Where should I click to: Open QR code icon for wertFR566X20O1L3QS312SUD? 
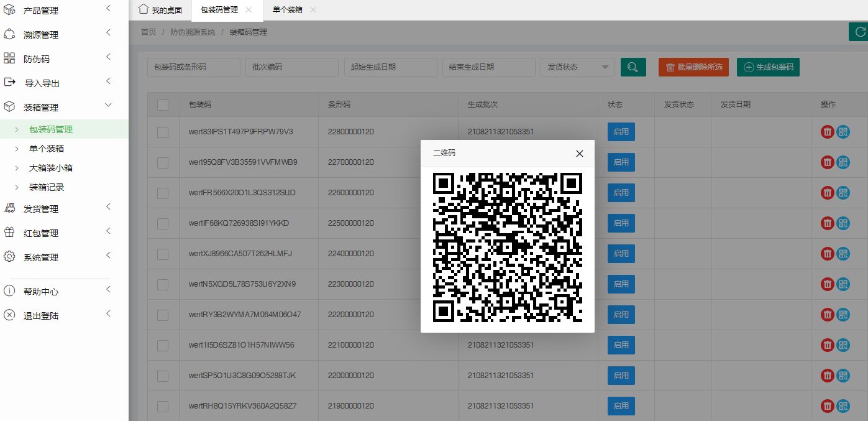[843, 193]
